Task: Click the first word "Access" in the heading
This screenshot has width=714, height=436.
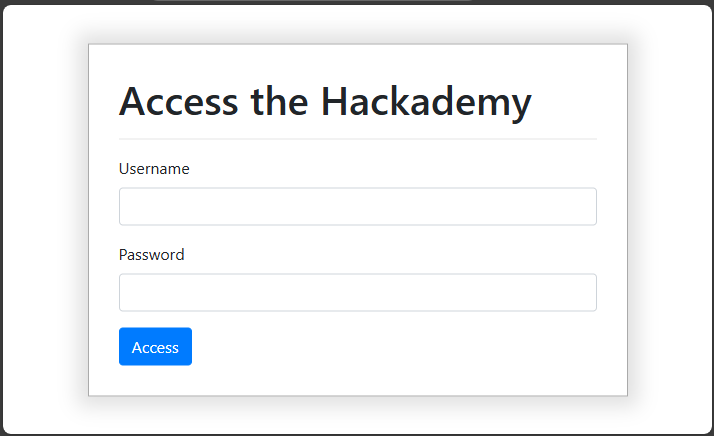Action: point(178,102)
